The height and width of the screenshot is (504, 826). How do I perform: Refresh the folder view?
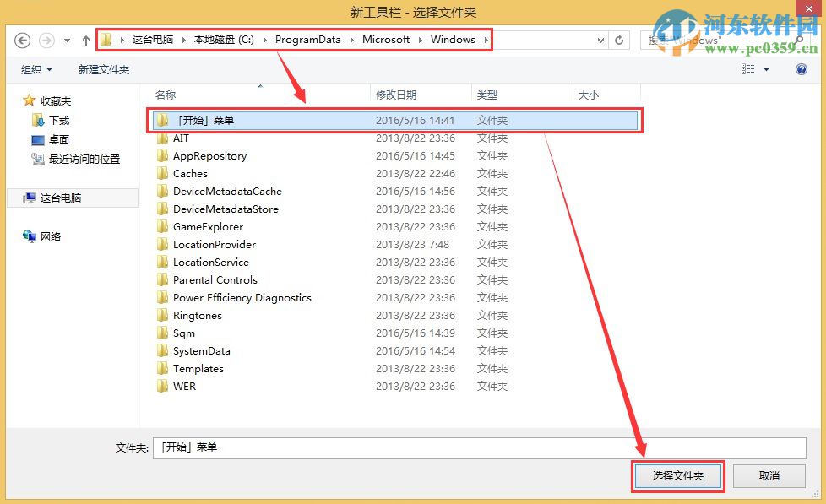pos(619,40)
